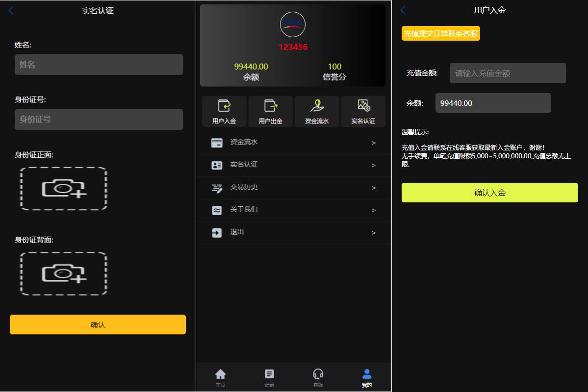This screenshot has width=588, height=392.
Task: Tap the camera icon for ID card back upload
Action: [x=63, y=273]
